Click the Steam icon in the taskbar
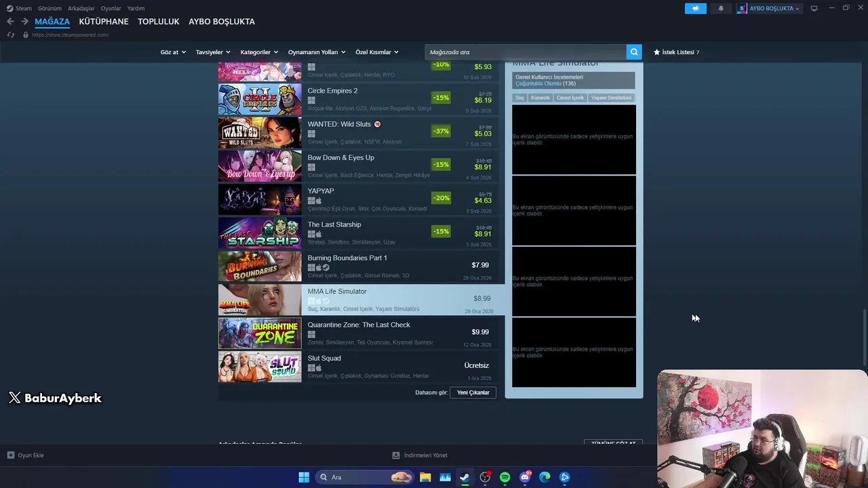The height and width of the screenshot is (488, 868). coord(465,477)
